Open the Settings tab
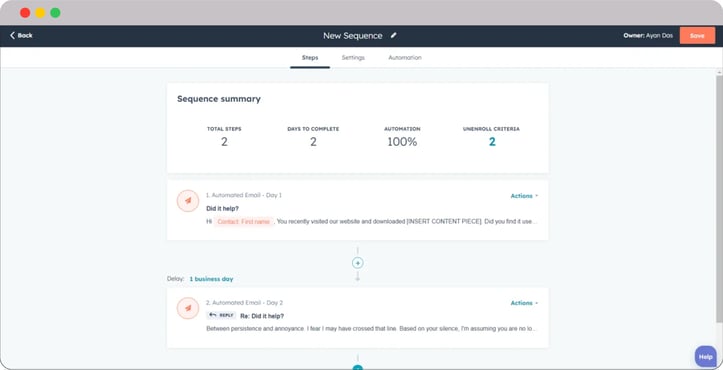The width and height of the screenshot is (723, 370). (x=353, y=58)
